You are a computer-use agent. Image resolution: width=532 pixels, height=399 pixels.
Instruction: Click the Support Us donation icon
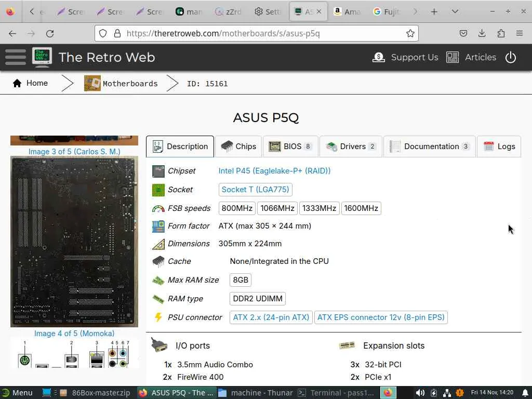click(x=379, y=57)
